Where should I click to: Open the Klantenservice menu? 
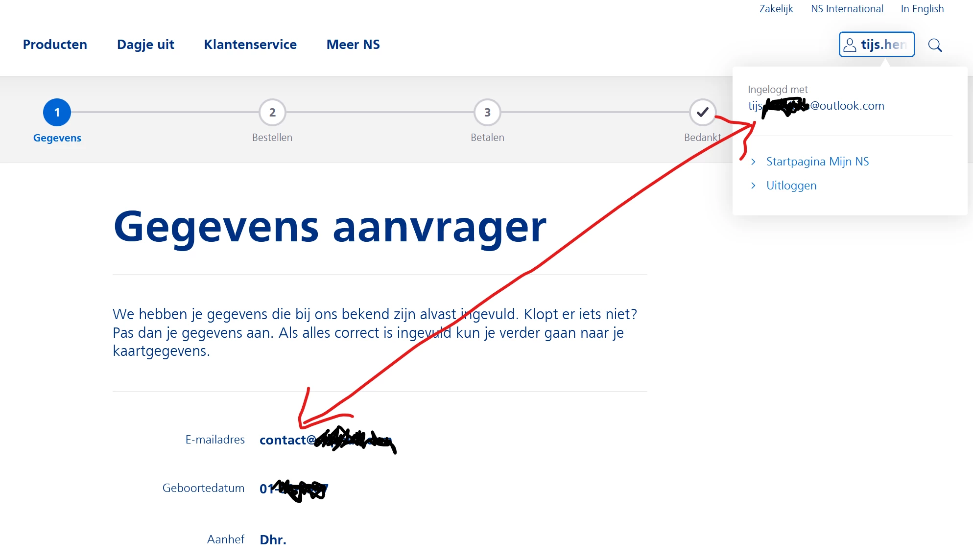pyautogui.click(x=250, y=45)
